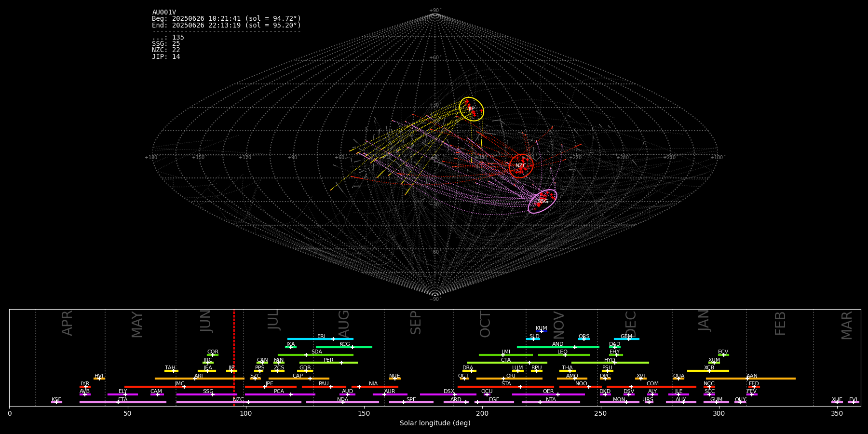
Task: Click the AUR shower label in timeline
Action: pyautogui.click(x=390, y=392)
